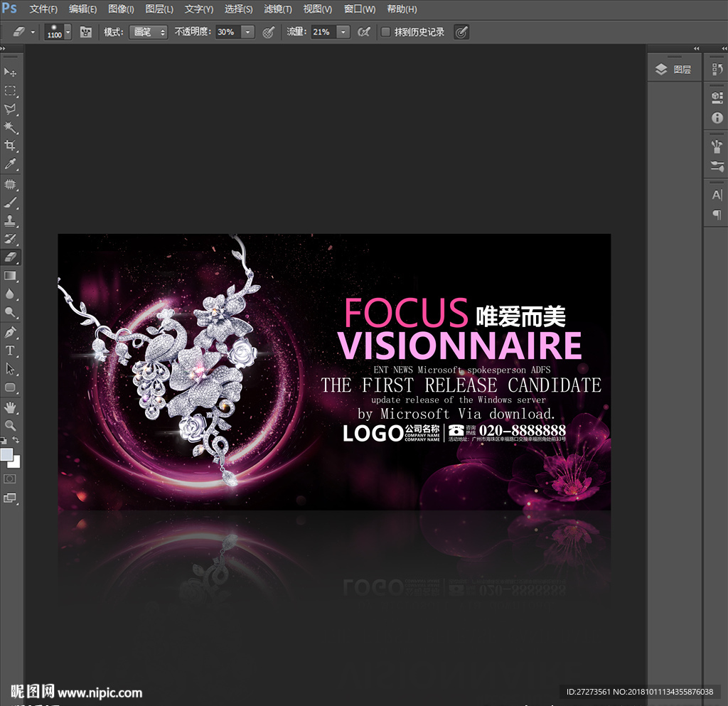Expand the right icon panel dock arrows
Image resolution: width=728 pixels, height=706 pixels.
tap(724, 48)
